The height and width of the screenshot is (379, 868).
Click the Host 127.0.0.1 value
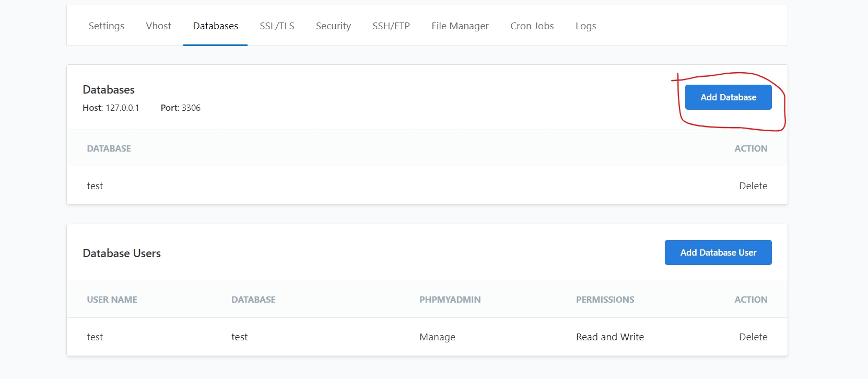(x=122, y=108)
